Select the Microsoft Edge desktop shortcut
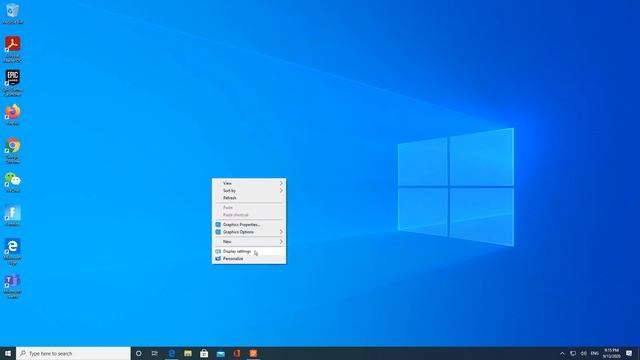Viewport: 640px width, 360px height. pyautogui.click(x=13, y=252)
